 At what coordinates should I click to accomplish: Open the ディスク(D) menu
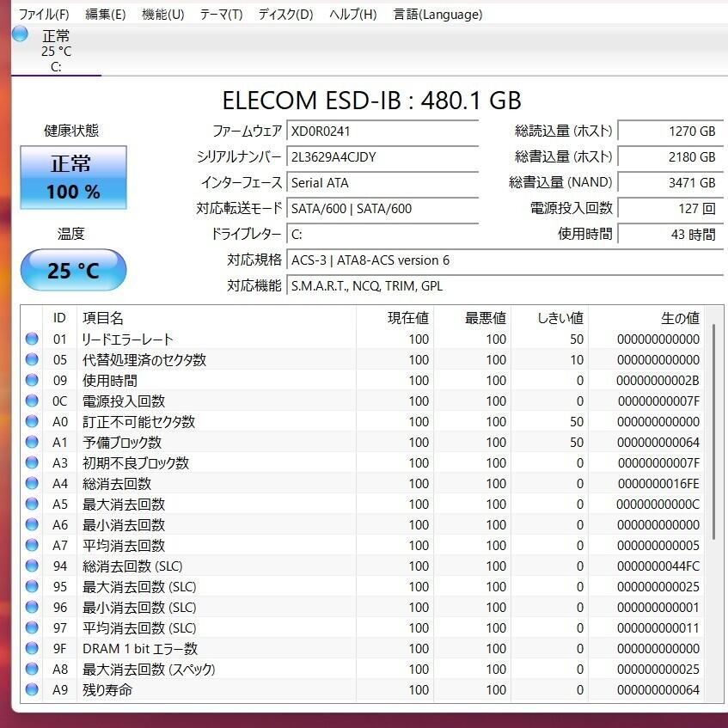click(284, 15)
